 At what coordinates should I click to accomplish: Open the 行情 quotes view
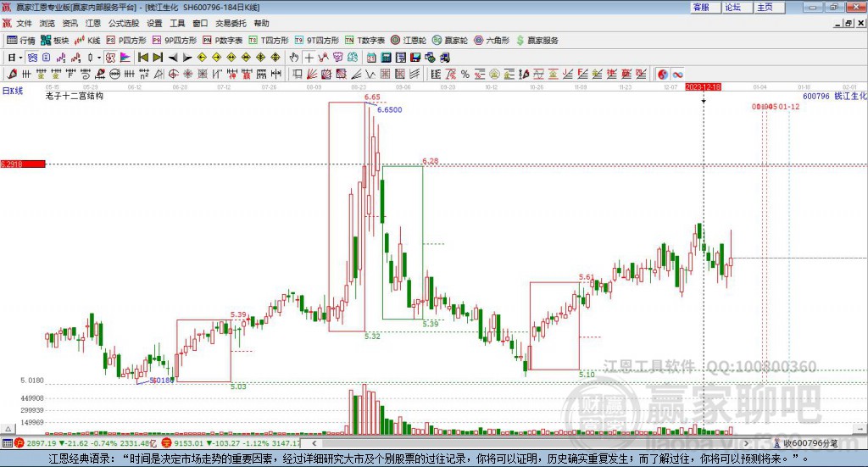pos(21,41)
